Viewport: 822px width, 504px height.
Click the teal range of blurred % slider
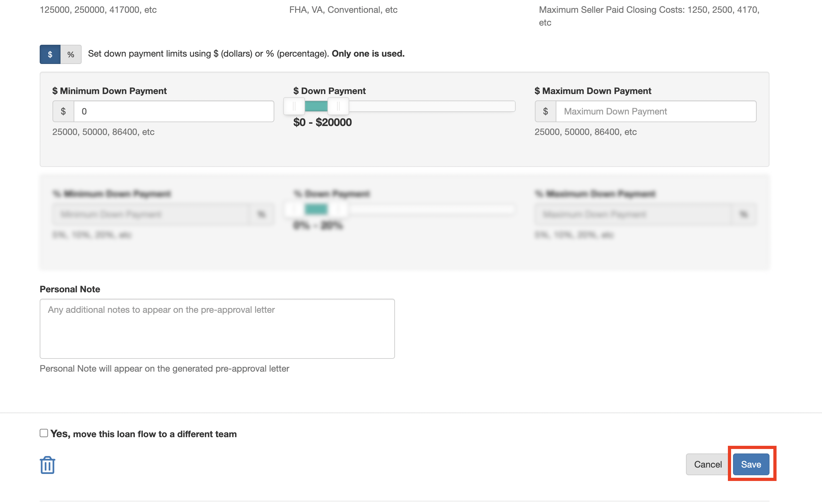pyautogui.click(x=316, y=209)
